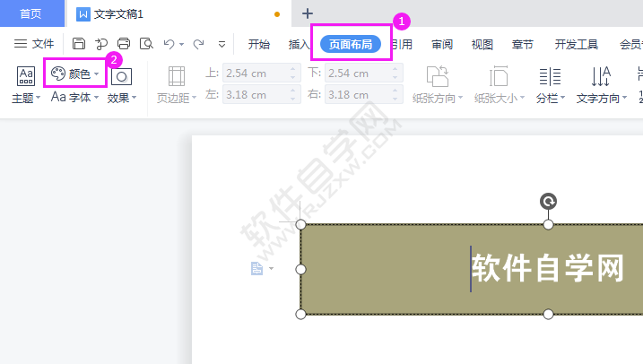This screenshot has height=364, width=643.
Task: Click the 纸张方向 orientation icon
Action: tap(438, 76)
